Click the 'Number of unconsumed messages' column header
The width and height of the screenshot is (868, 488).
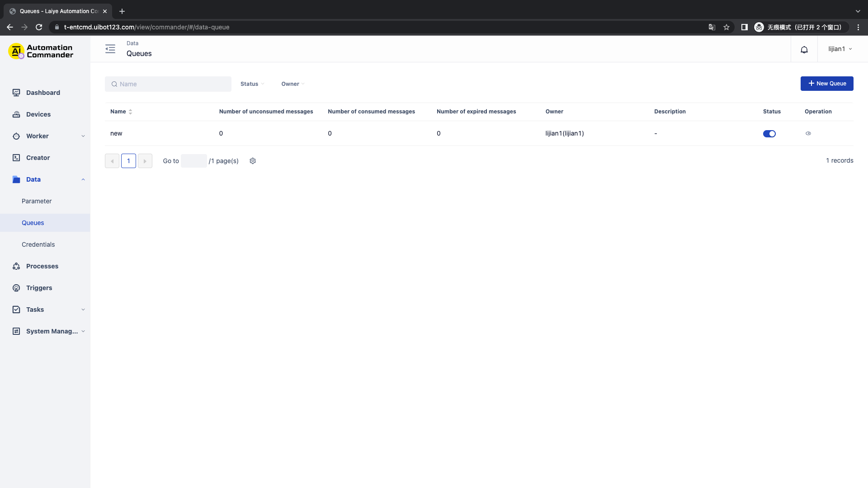click(266, 112)
